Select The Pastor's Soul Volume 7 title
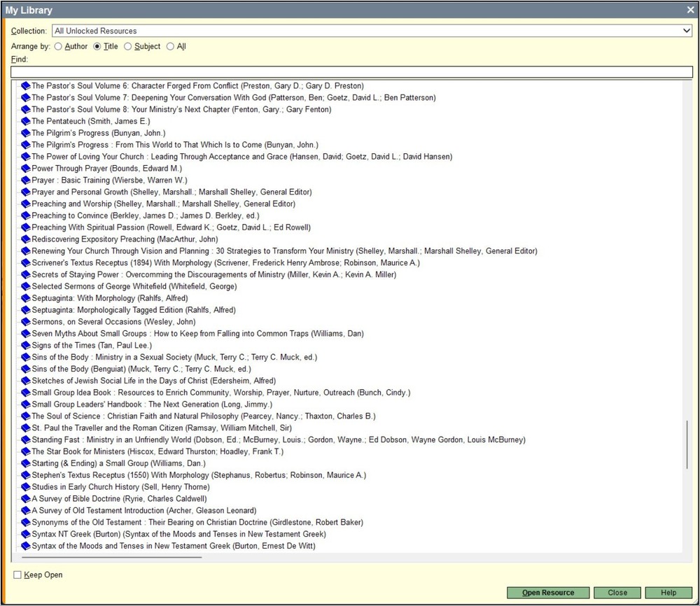This screenshot has height=606, width=700. 234,98
